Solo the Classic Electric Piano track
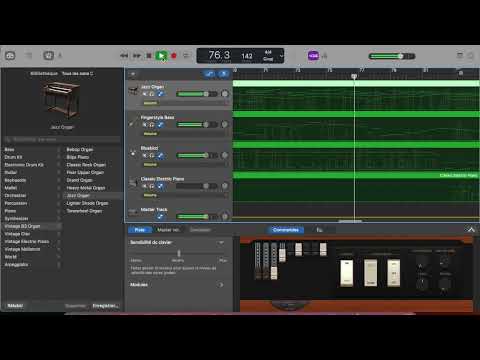The height and width of the screenshot is (360, 480). [x=152, y=186]
